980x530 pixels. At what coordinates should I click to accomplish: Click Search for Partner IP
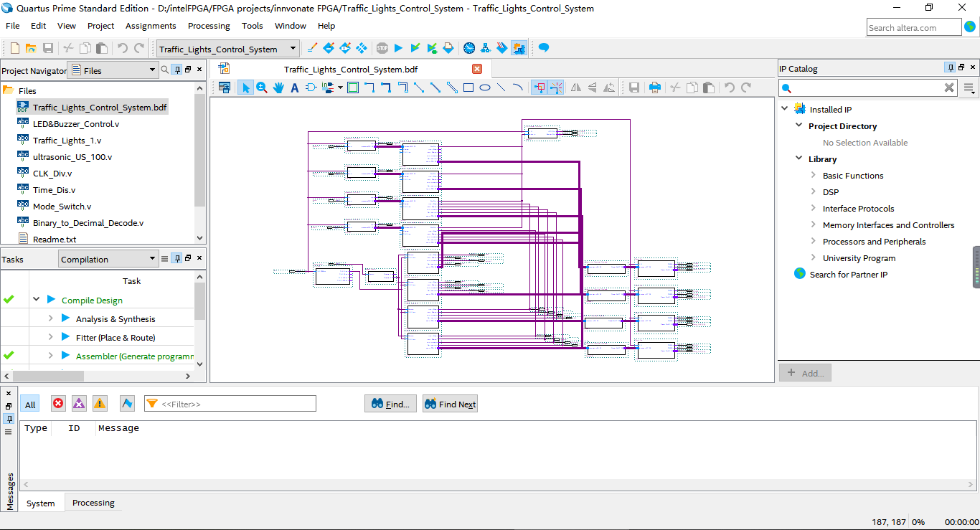point(848,274)
